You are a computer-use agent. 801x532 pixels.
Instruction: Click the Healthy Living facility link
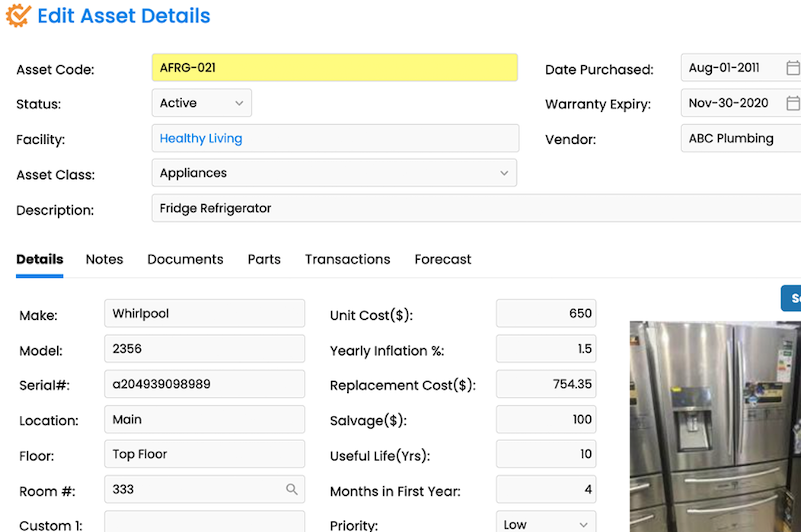coord(201,138)
